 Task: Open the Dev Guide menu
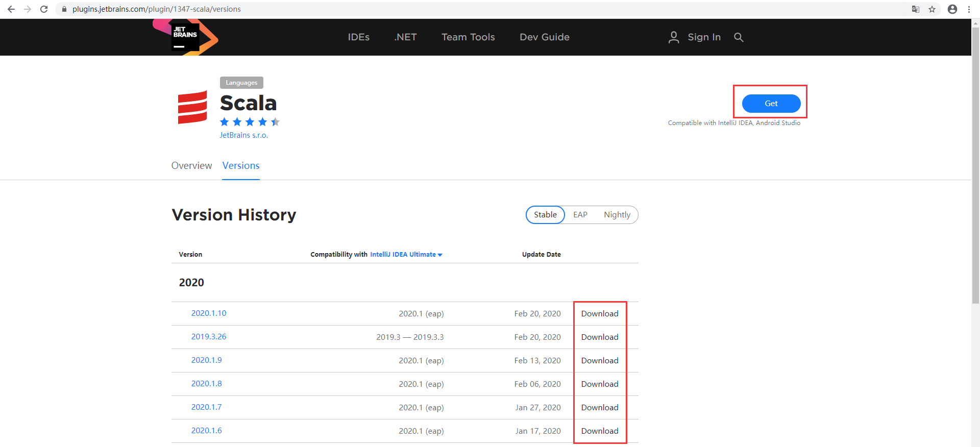(x=545, y=37)
